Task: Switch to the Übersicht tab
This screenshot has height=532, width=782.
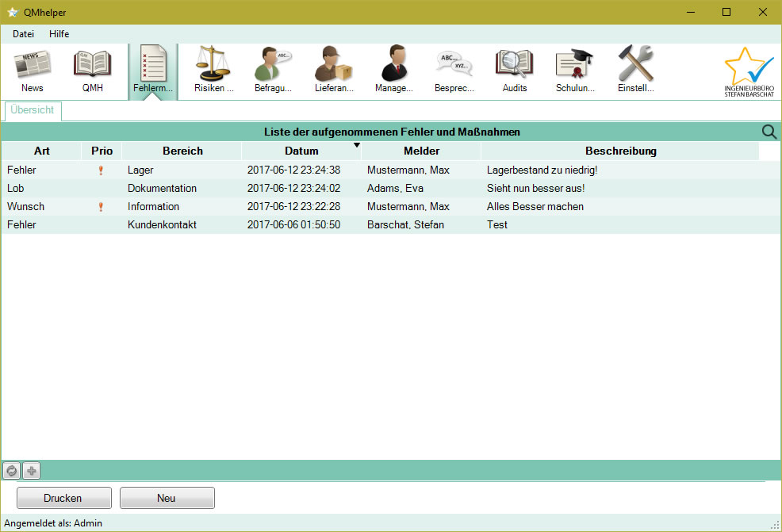Action: (x=33, y=110)
